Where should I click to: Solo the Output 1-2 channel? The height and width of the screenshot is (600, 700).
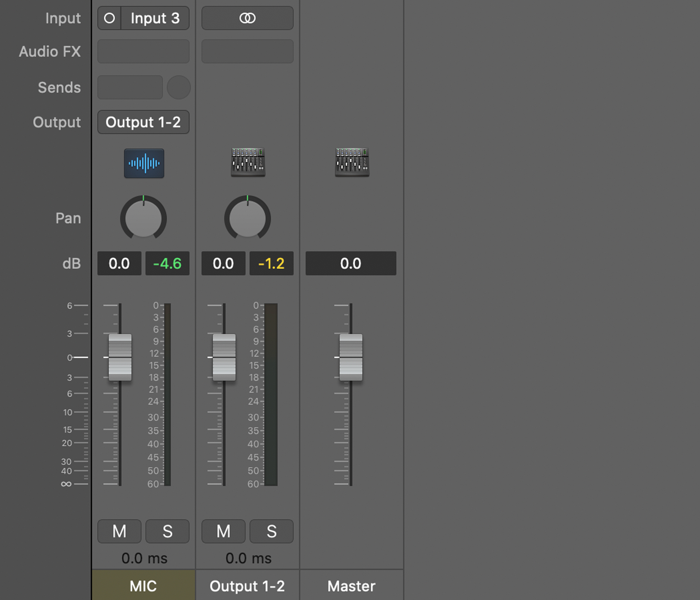272,532
